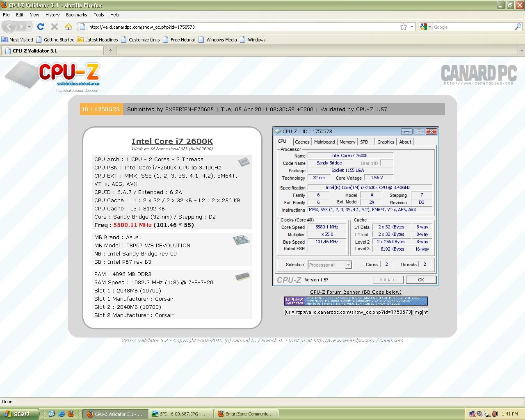
Task: Reload the page with the refresh icon
Action: pyautogui.click(x=40, y=27)
